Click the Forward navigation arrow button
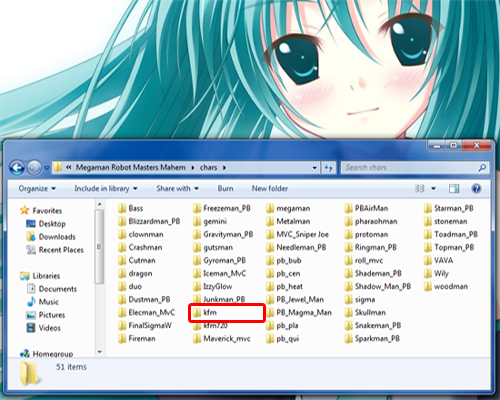 (x=34, y=167)
